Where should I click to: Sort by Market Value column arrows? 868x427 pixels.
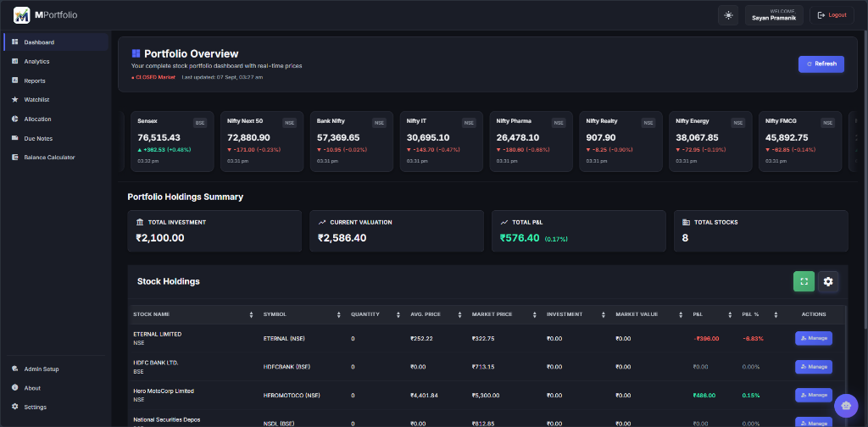[x=681, y=314]
